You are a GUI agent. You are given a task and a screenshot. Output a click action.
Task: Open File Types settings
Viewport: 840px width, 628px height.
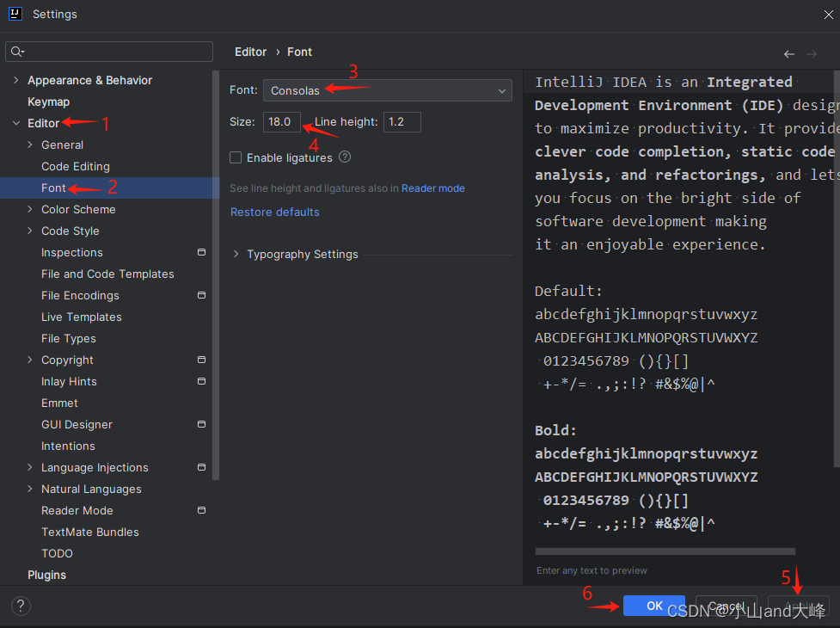69,339
